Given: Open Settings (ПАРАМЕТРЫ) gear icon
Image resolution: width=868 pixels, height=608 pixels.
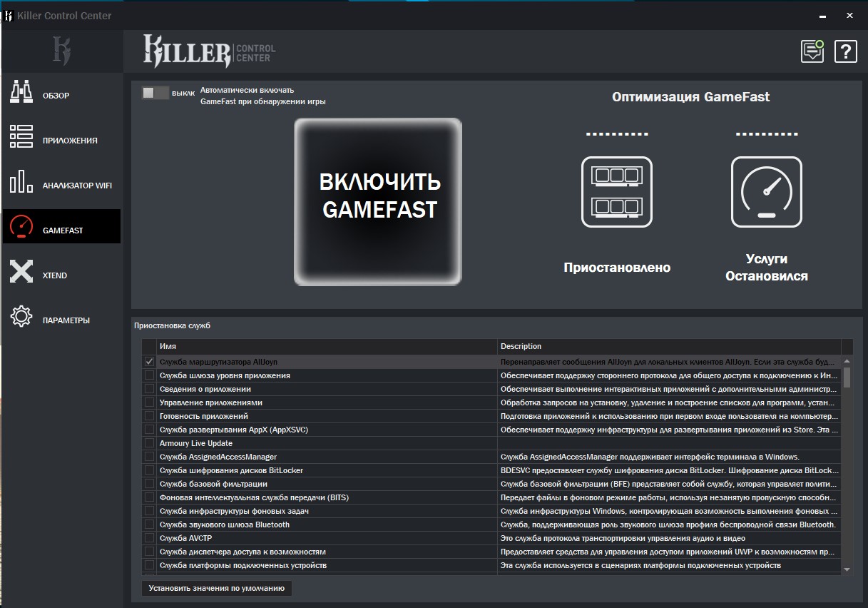Looking at the screenshot, I should (x=21, y=318).
